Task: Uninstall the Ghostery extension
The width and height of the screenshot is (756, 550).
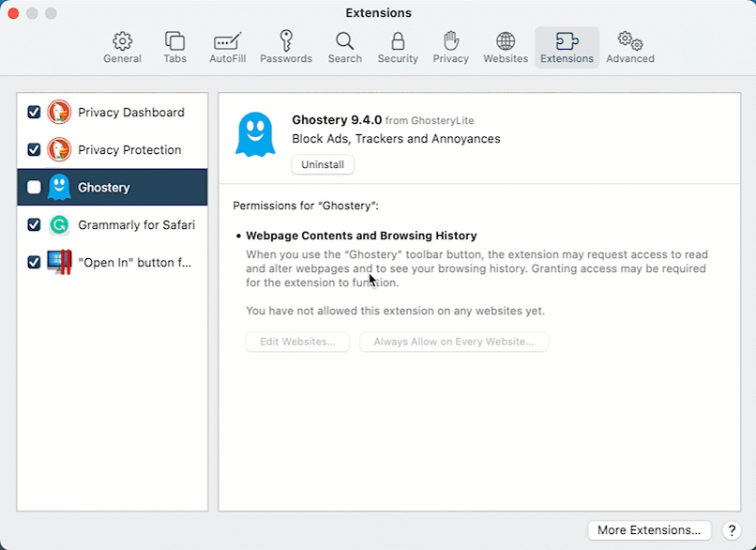Action: (x=323, y=164)
